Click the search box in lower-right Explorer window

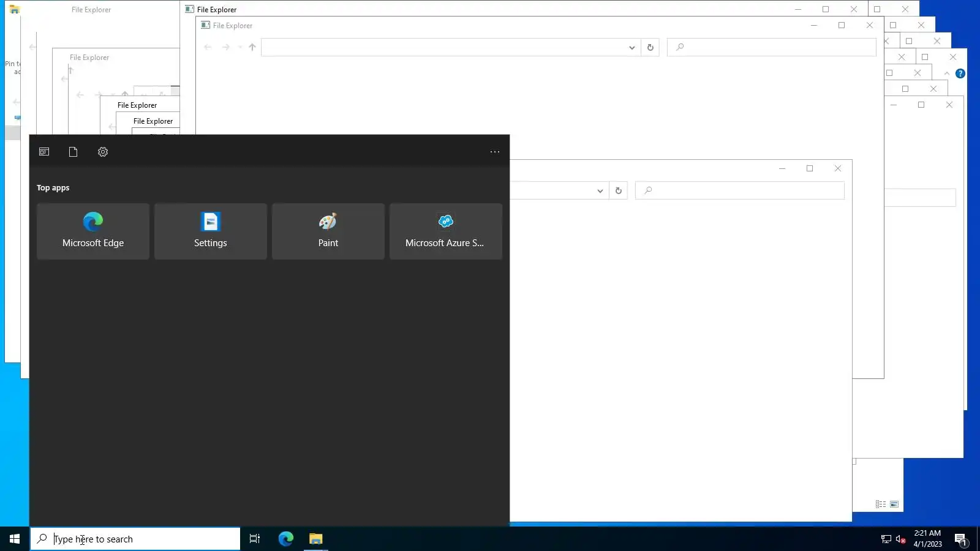[x=740, y=190]
